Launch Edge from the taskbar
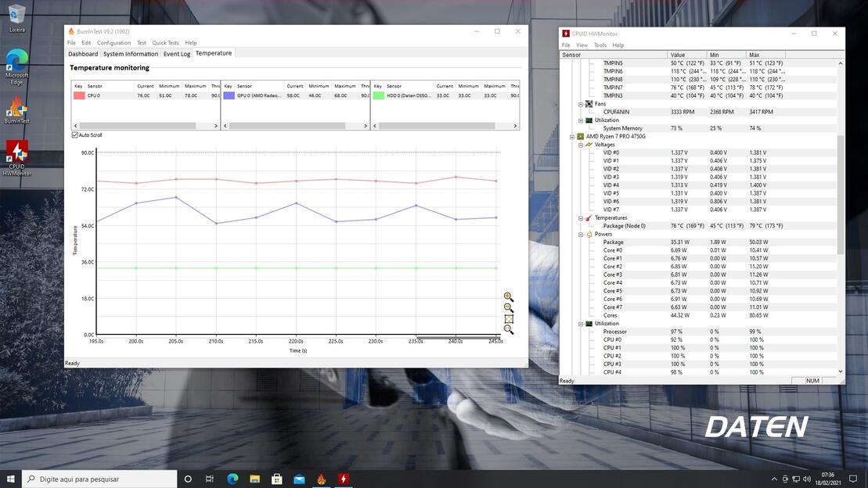The width and height of the screenshot is (868, 488). [x=232, y=479]
